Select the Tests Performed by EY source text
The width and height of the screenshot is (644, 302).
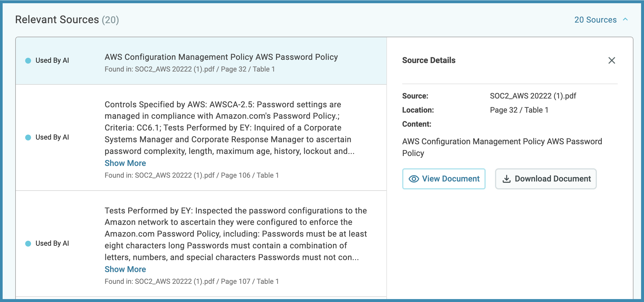(x=236, y=234)
